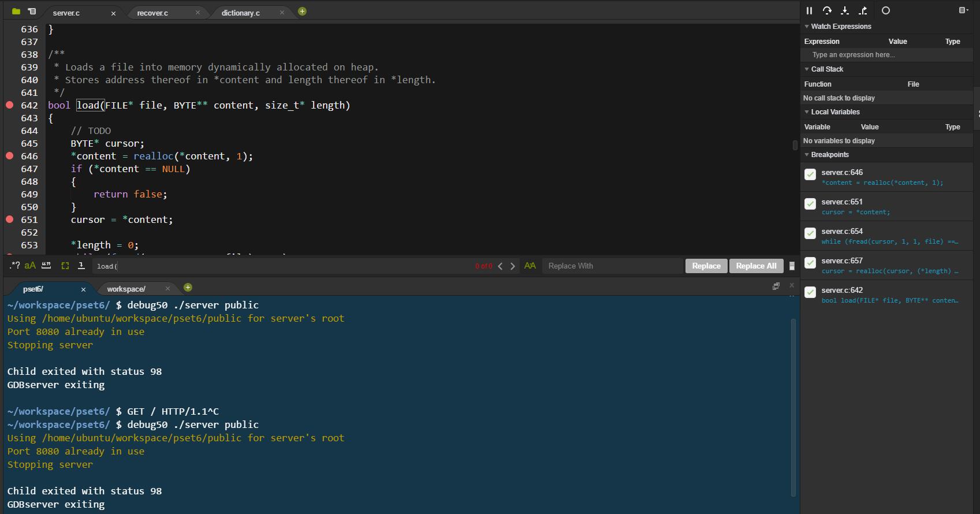Disable the server.c:654 breakpoint checkbox
The height and width of the screenshot is (514, 980).
810,233
